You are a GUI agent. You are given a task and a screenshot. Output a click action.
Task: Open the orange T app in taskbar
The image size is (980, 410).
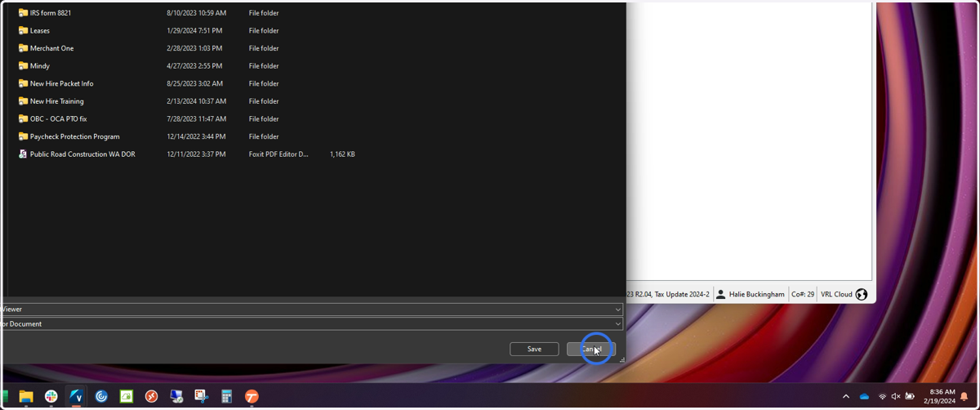(252, 396)
